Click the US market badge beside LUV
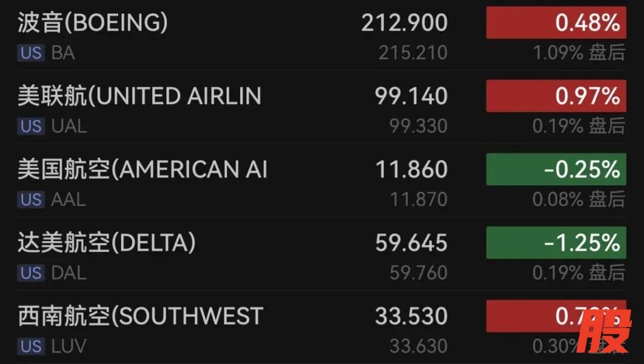Image resolution: width=644 pixels, height=364 pixels. point(31,346)
